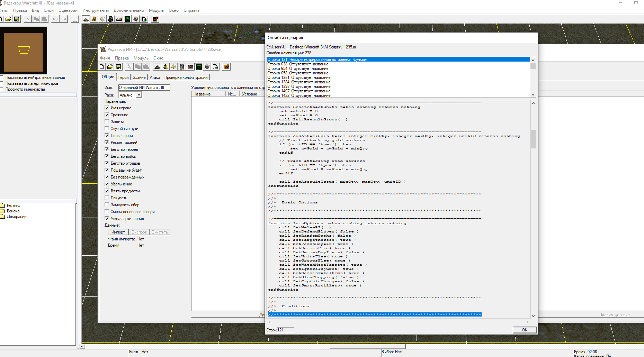Click the Импорт button

[118, 232]
